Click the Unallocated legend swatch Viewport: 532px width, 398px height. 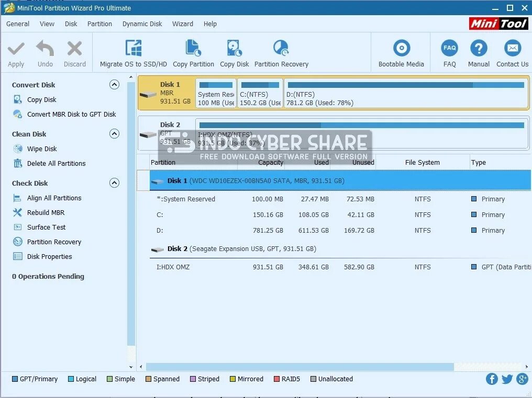[x=313, y=379]
